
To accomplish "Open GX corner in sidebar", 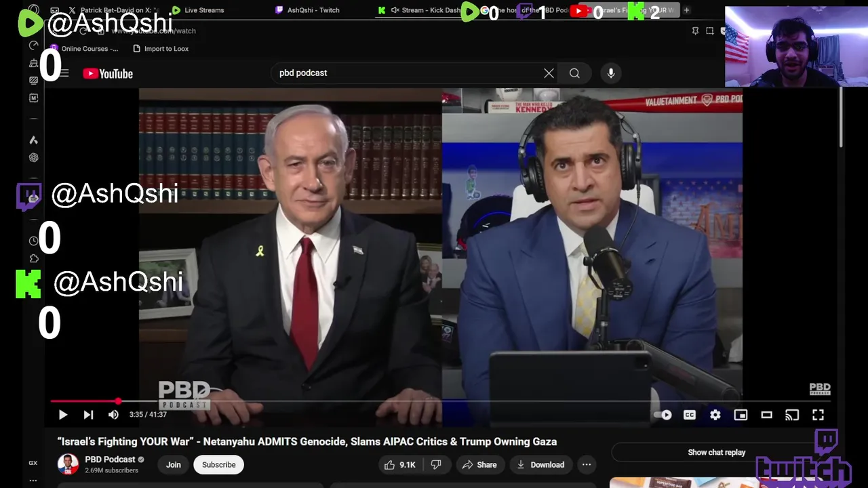I will (x=33, y=463).
